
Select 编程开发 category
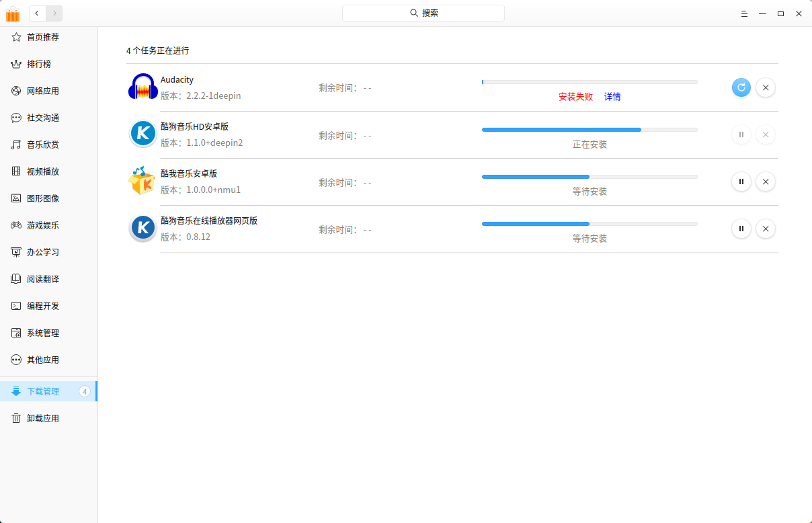pos(48,306)
